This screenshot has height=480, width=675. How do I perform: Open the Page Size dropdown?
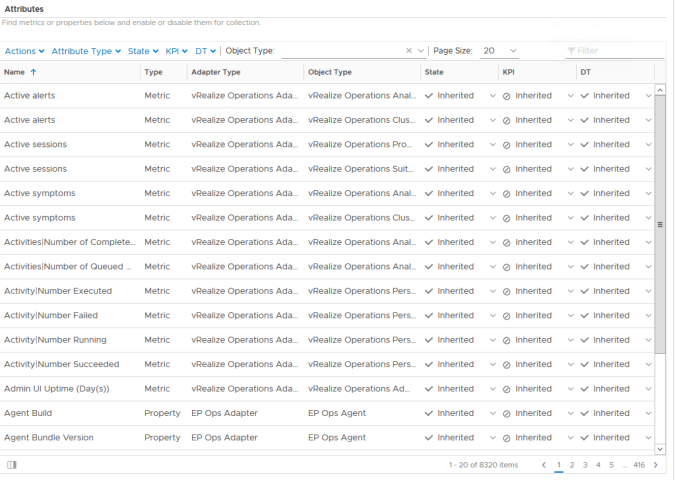point(499,51)
